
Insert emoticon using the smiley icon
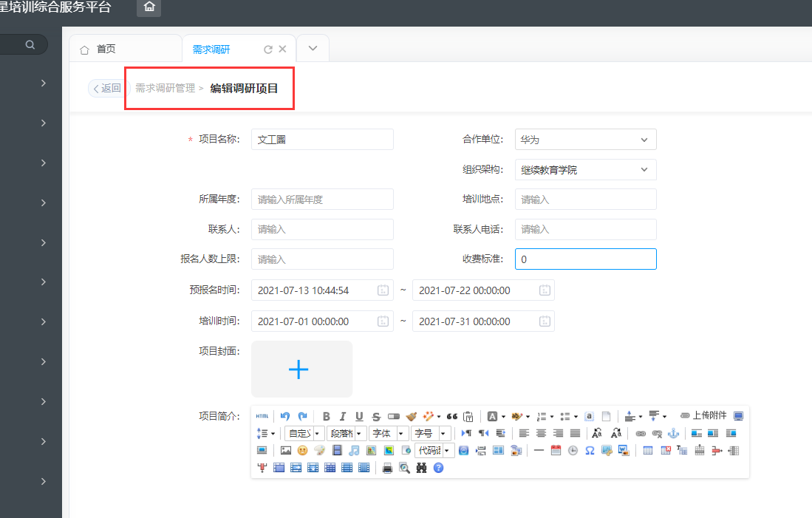point(302,451)
